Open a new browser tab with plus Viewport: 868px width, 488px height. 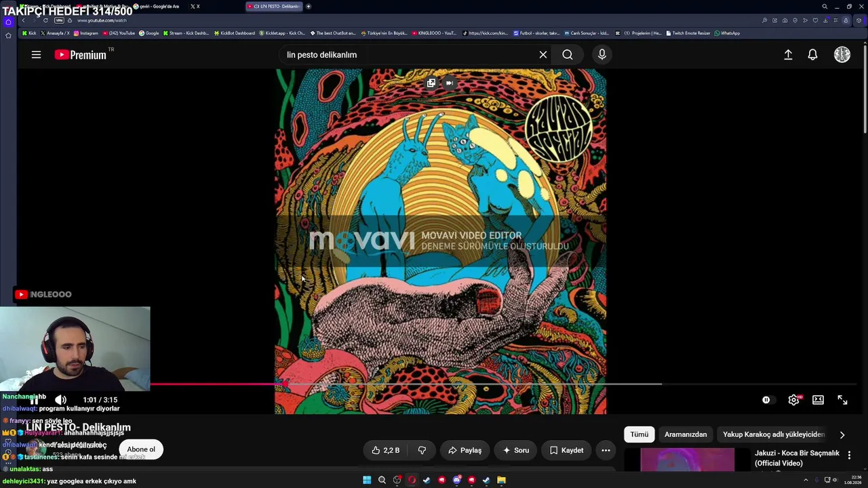tap(309, 6)
